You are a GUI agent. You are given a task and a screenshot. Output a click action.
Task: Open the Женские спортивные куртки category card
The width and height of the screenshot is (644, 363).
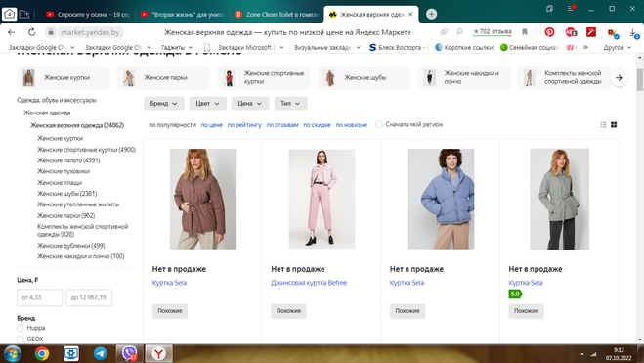[x=264, y=77]
